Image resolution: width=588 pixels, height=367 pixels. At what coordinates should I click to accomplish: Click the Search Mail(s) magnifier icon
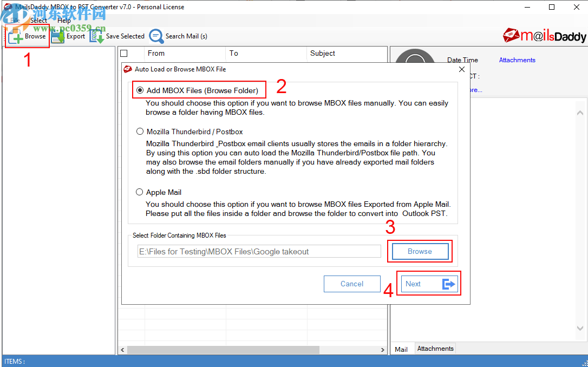(x=156, y=36)
